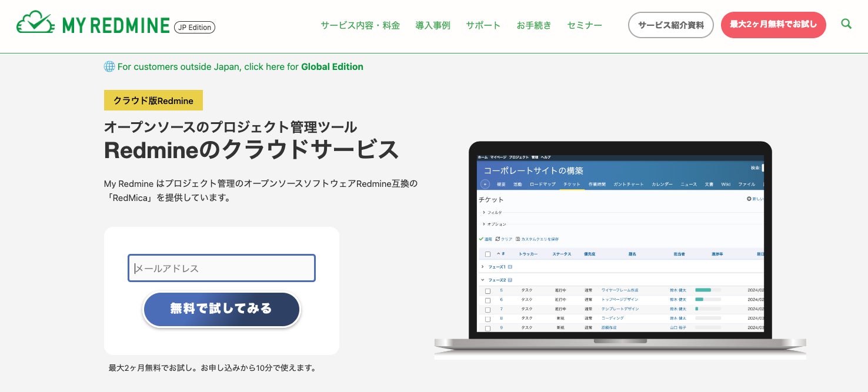This screenshot has height=392, width=868.
Task: Click the JP Edition badge
Action: pyautogui.click(x=195, y=27)
